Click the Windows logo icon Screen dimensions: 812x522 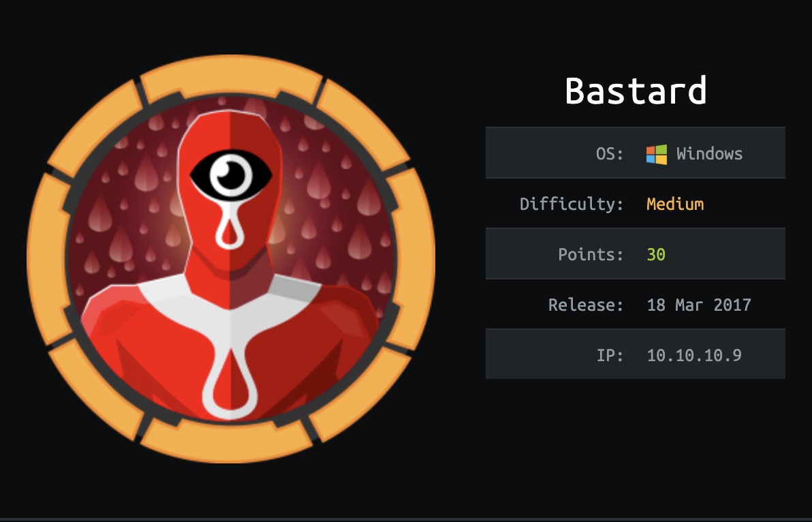click(x=656, y=154)
